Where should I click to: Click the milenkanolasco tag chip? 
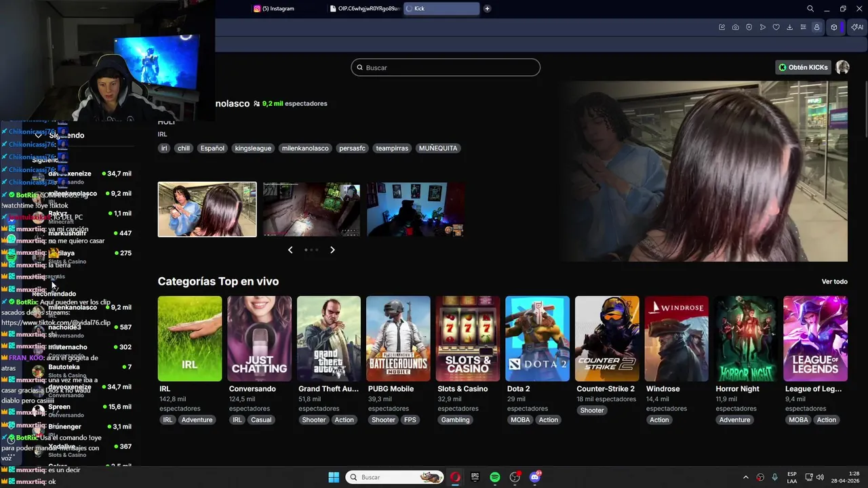click(305, 148)
